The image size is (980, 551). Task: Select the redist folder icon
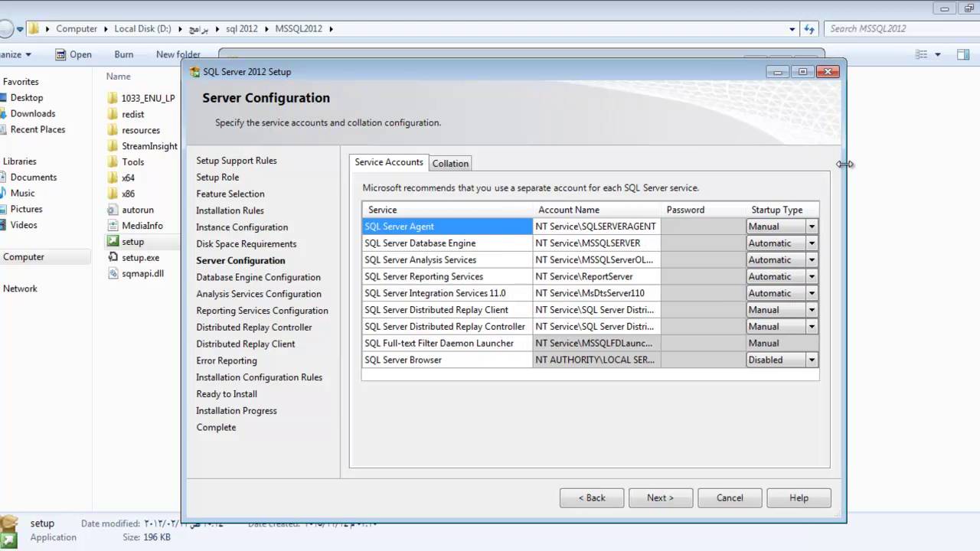click(x=113, y=114)
